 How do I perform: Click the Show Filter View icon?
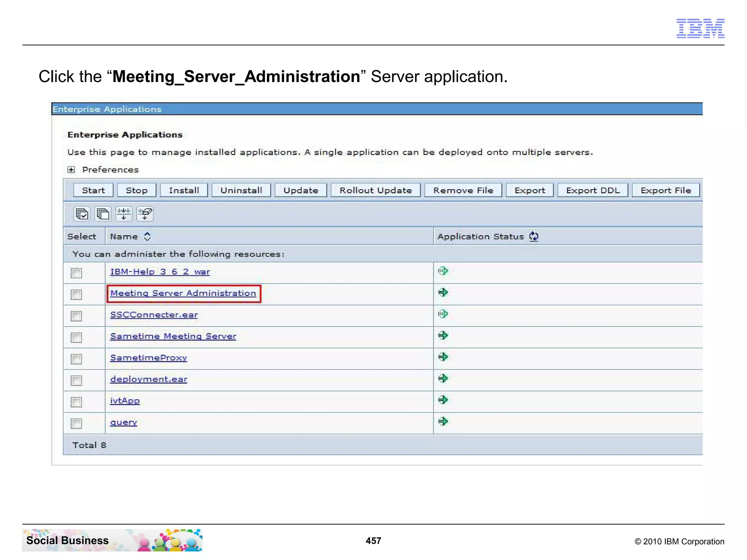click(x=124, y=214)
